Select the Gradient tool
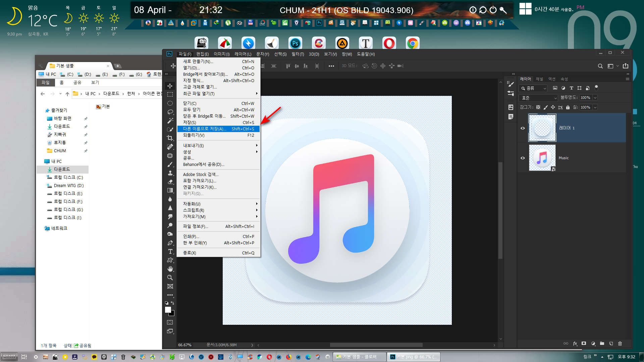This screenshot has width=644, height=362. (170, 190)
